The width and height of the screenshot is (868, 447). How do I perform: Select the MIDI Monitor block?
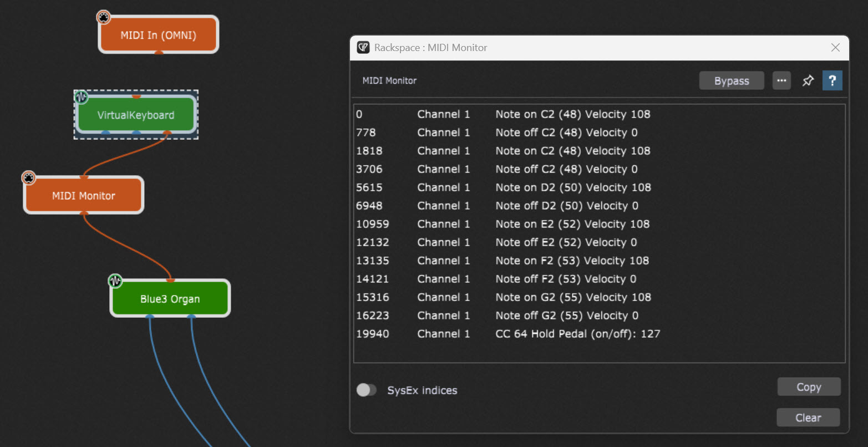tap(84, 196)
